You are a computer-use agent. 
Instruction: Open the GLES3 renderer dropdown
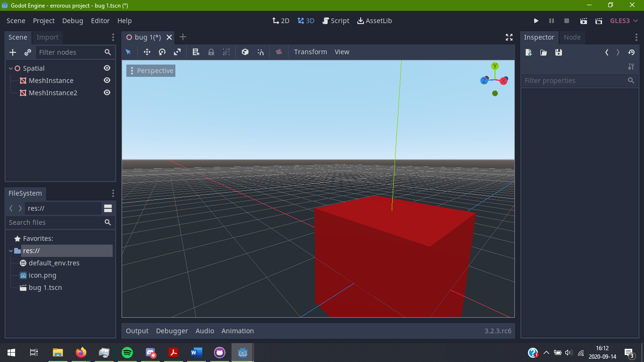click(x=624, y=21)
